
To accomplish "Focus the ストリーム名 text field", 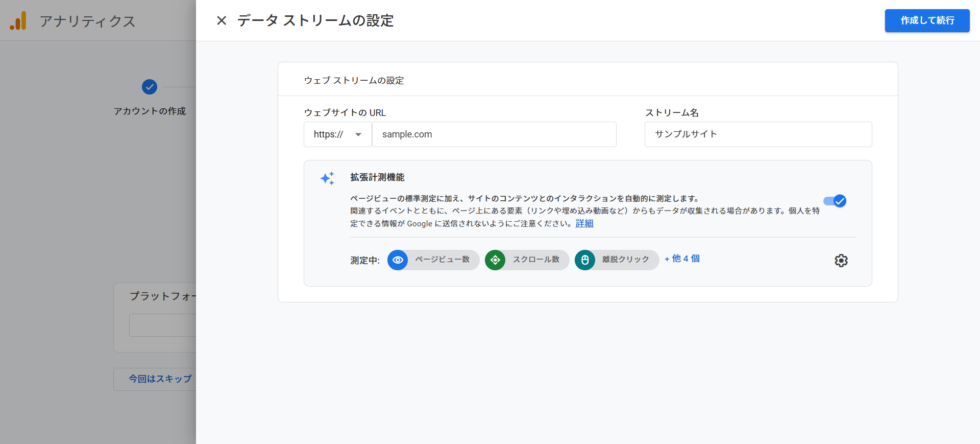I will click(758, 134).
